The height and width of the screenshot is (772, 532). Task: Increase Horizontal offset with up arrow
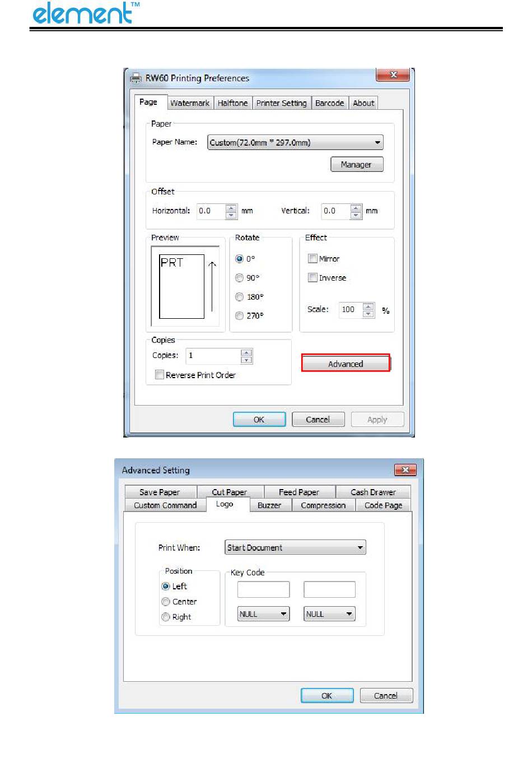coord(231,208)
